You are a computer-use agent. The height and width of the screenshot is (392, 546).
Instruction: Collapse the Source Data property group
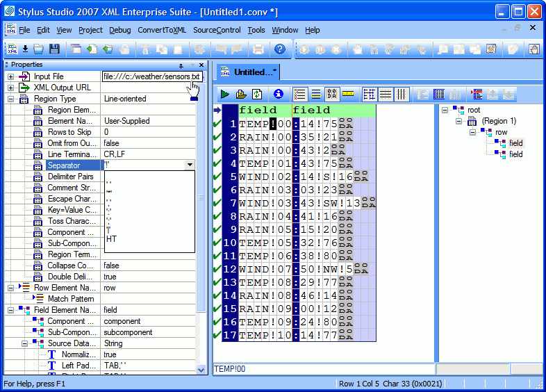pos(24,343)
